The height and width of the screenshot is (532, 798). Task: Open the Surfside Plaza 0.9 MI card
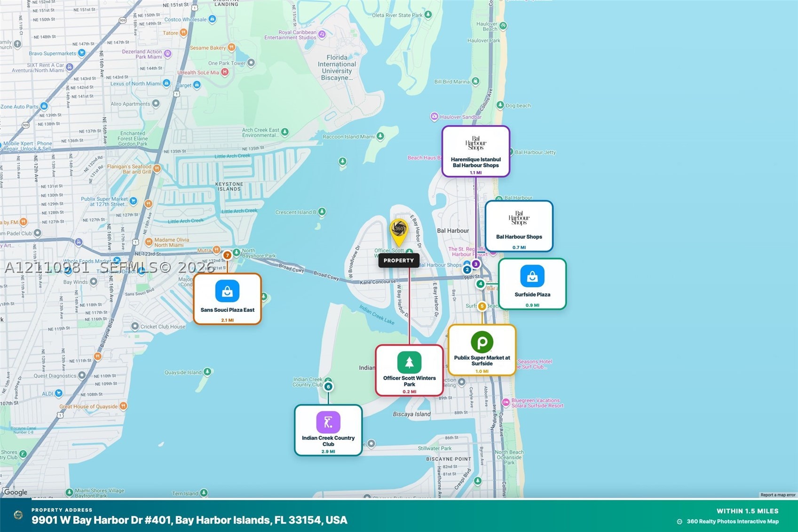pos(532,284)
